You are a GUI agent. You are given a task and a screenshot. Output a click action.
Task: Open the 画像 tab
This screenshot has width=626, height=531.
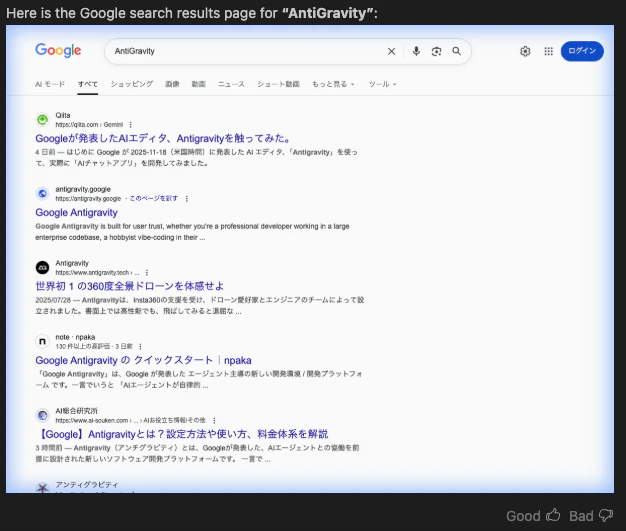(172, 84)
